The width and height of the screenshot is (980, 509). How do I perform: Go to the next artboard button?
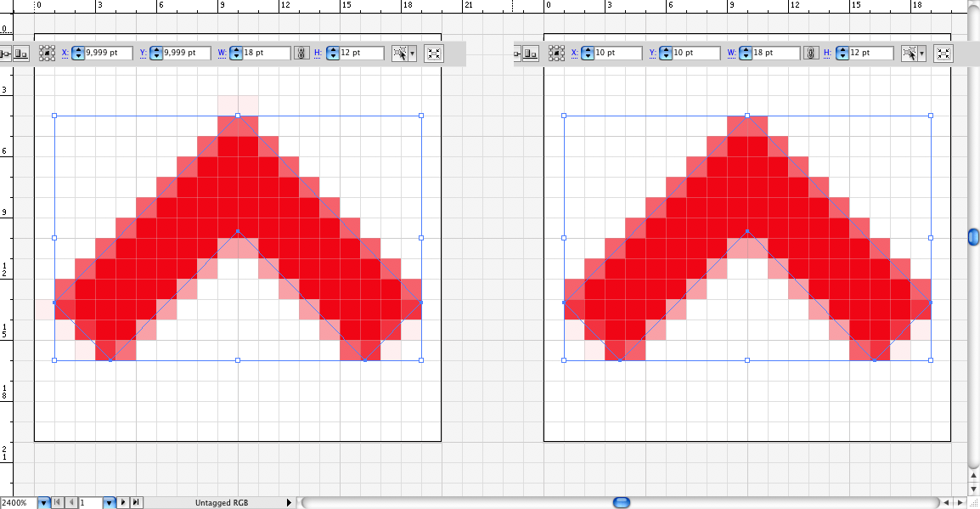pyautogui.click(x=123, y=502)
